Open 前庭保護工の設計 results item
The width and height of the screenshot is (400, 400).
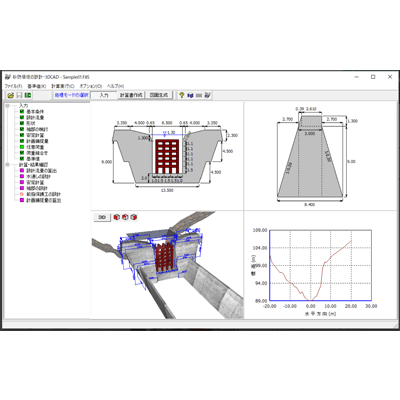pos(44,194)
